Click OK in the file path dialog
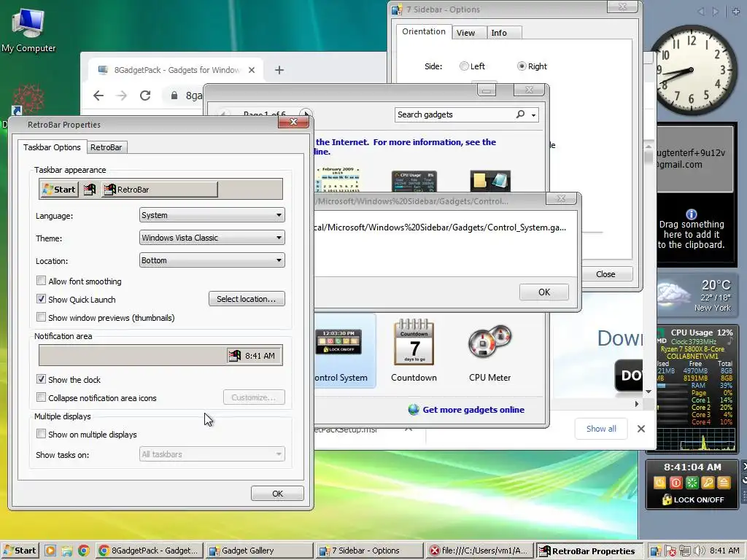 pyautogui.click(x=544, y=292)
